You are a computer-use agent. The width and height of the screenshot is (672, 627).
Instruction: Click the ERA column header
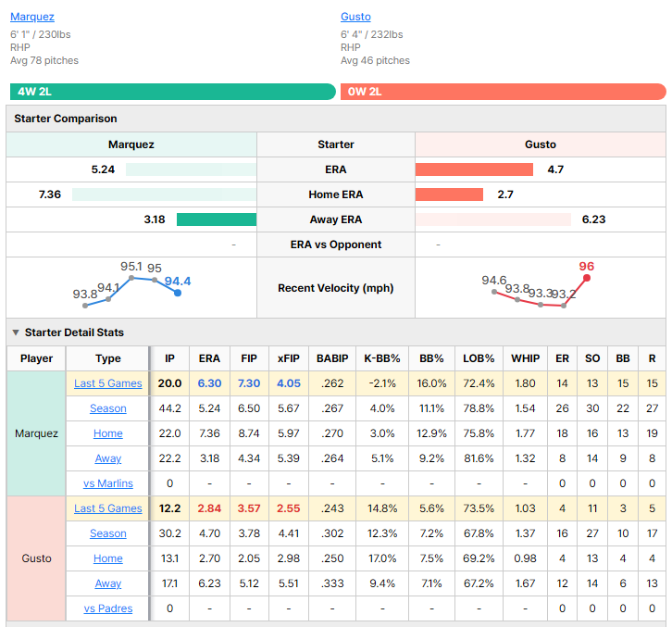point(209,358)
